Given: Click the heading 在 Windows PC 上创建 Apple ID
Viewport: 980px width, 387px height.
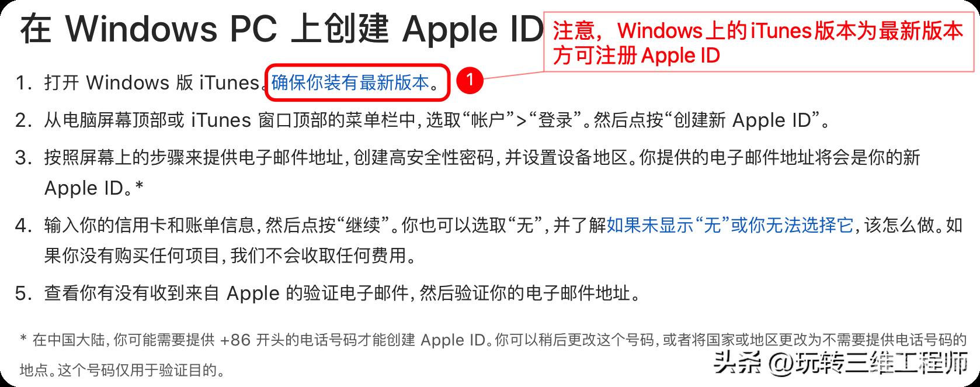Looking at the screenshot, I should pos(282,29).
